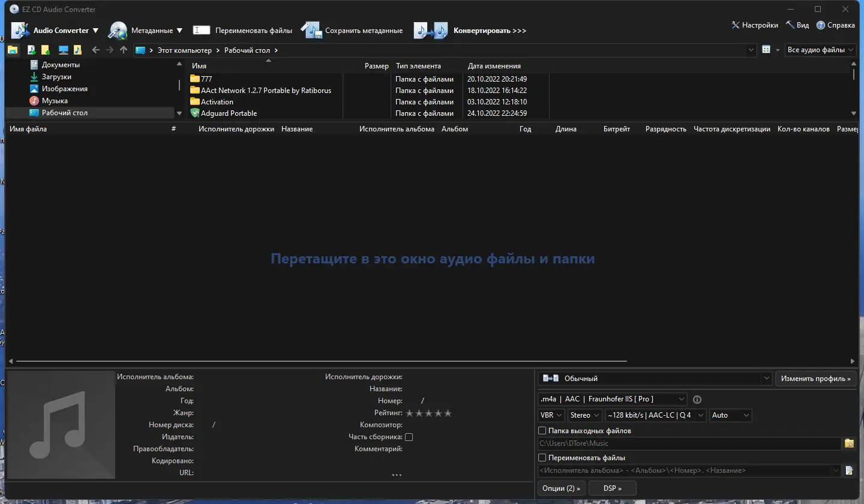Click the Метаданные editor icon
Screen dimensions: 864x504
pos(118,30)
